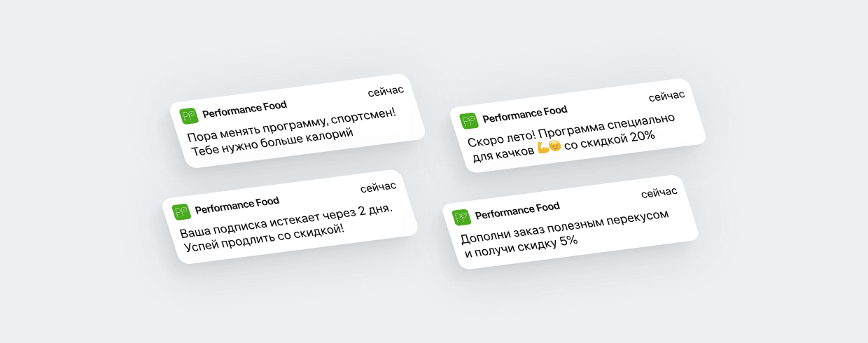Click the Performance Food icon in the subscription expiry notification
868x343 pixels.
coord(182,211)
